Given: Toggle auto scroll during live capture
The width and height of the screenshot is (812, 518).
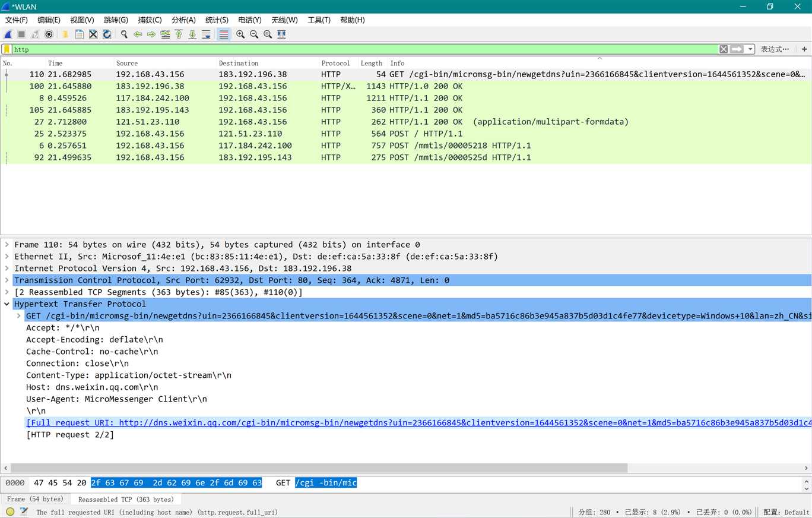Looking at the screenshot, I should click(x=206, y=34).
